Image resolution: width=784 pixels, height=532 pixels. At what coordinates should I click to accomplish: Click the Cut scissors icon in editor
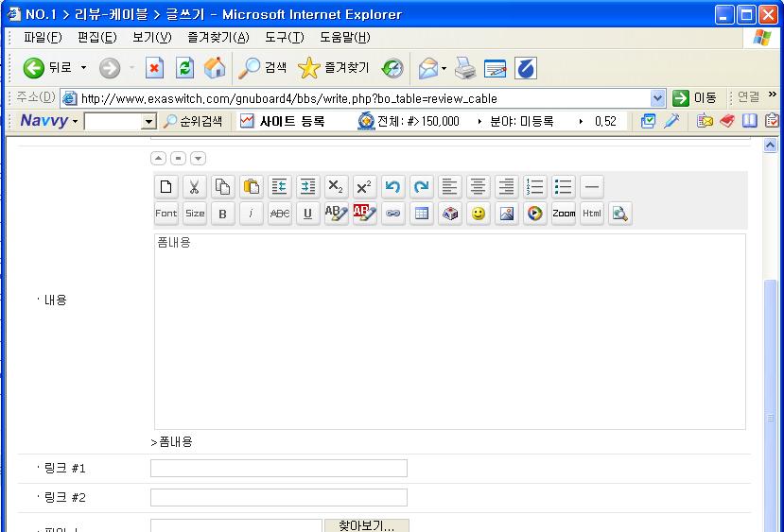point(195,187)
